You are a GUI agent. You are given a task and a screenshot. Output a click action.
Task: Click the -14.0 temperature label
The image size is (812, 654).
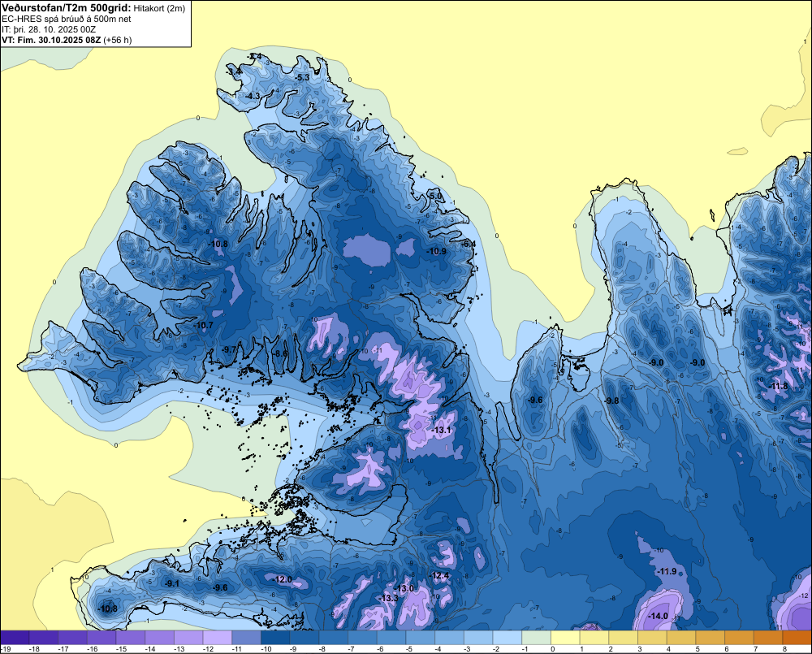[659, 616]
